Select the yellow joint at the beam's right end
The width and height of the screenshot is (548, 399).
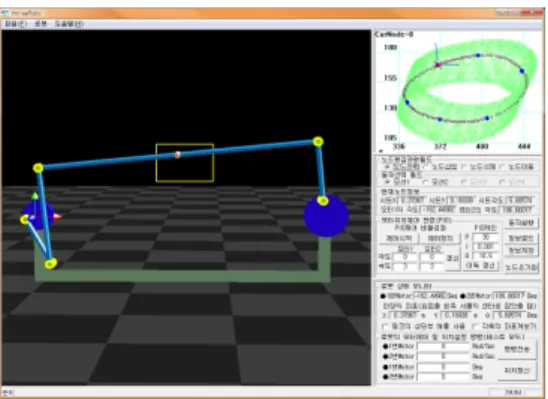click(318, 142)
